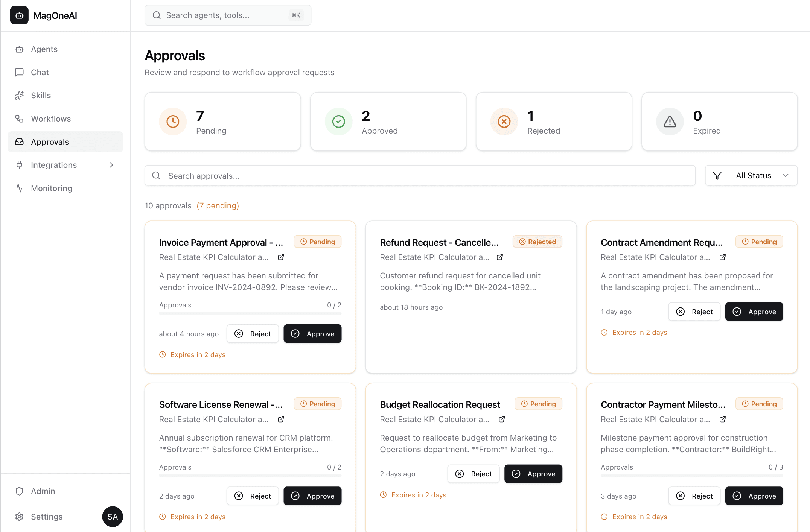Click the MagOneAI robot logo icon
Screen dimensions: 810x532
[19, 15]
